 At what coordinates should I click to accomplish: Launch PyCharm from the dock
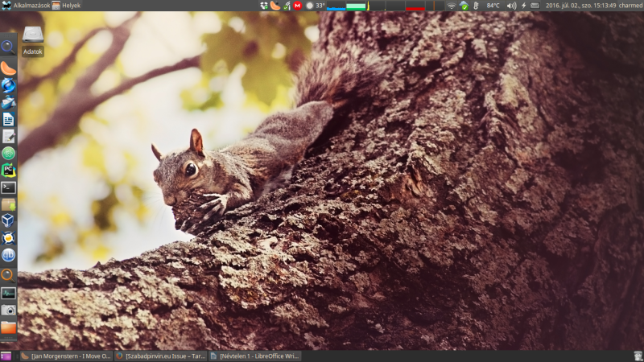[x=8, y=171]
